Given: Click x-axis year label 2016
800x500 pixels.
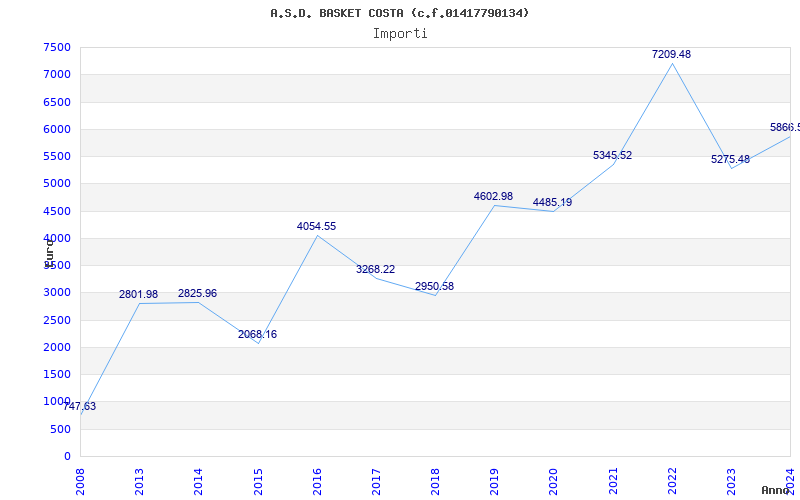Looking at the screenshot, I should pyautogui.click(x=317, y=482).
